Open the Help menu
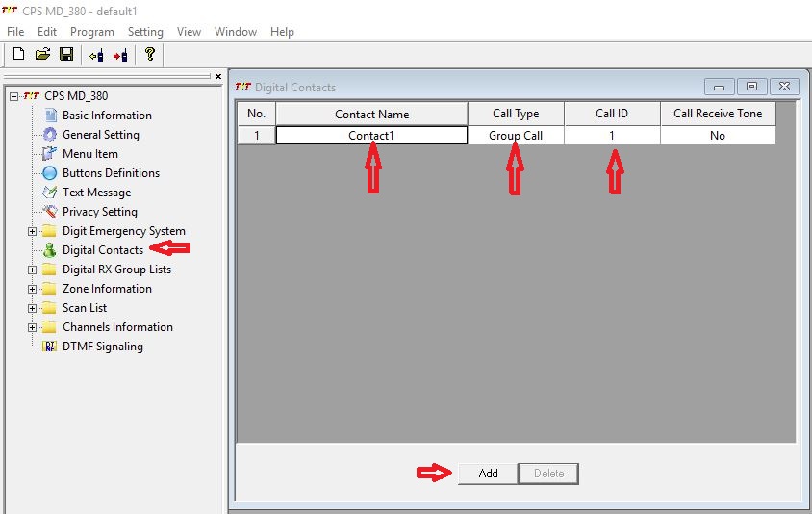812x514 pixels. click(x=282, y=32)
